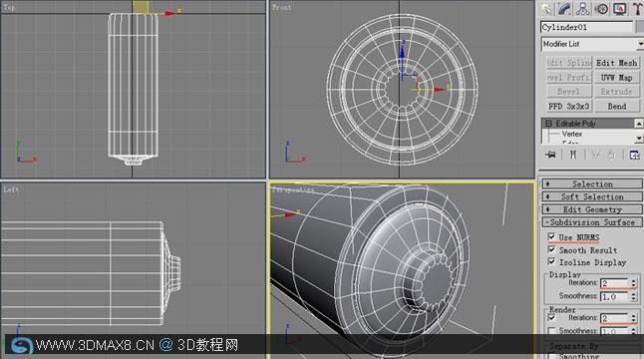Open Configure Modifier Sets icon
This screenshot has height=359, width=644.
point(635,155)
